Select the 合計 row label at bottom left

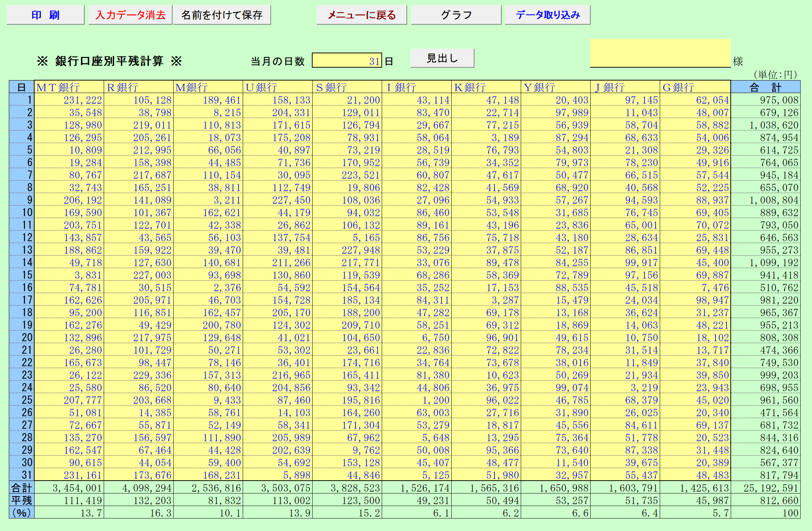22,488
